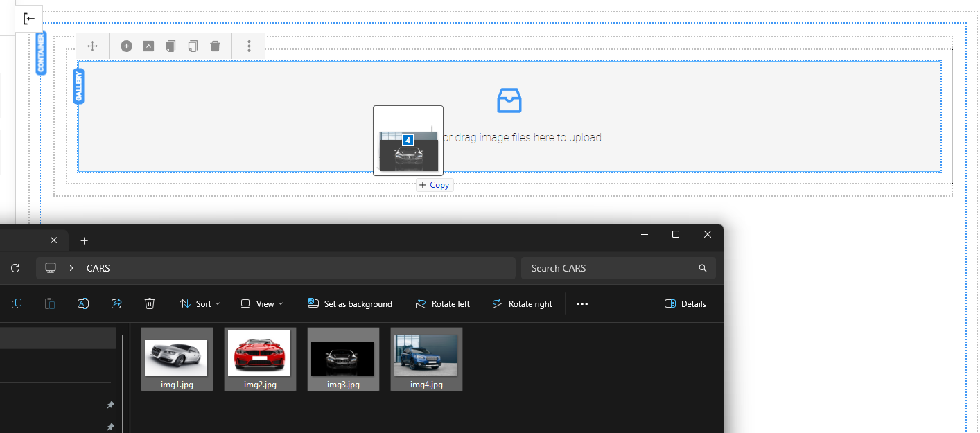This screenshot has width=980, height=433.
Task: Click the circular plus icon to add element
Action: [x=126, y=46]
